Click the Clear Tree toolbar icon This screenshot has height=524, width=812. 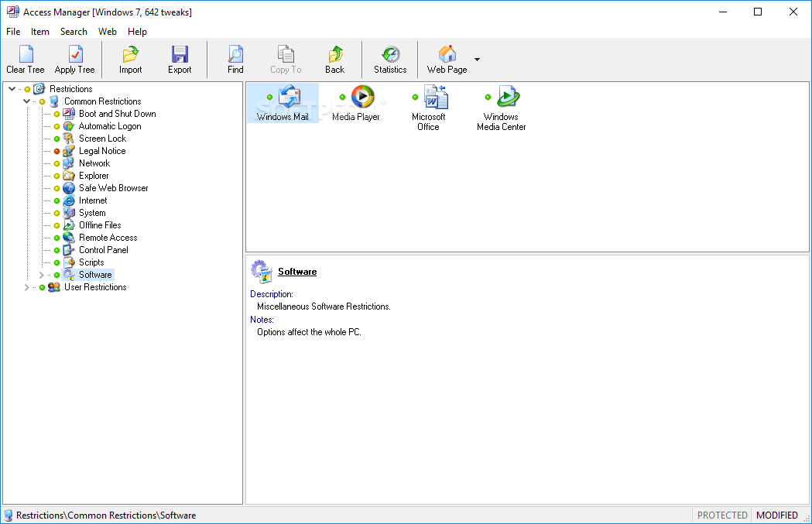[26, 54]
